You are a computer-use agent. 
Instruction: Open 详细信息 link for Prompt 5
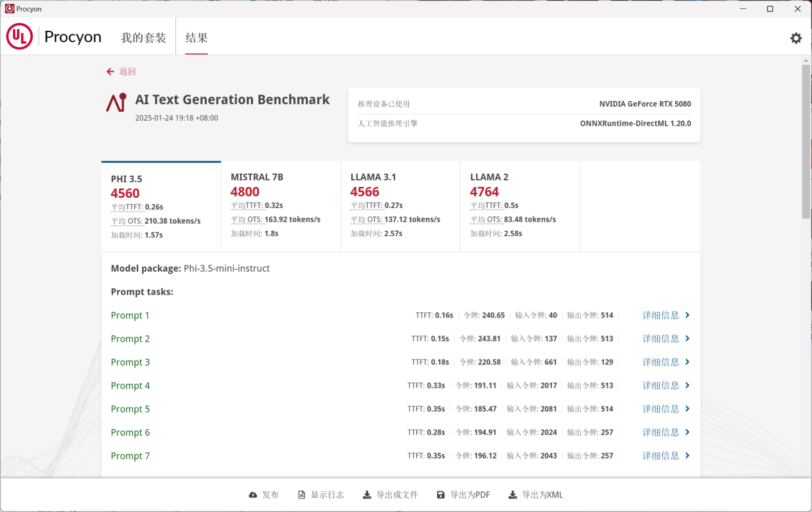click(x=660, y=409)
